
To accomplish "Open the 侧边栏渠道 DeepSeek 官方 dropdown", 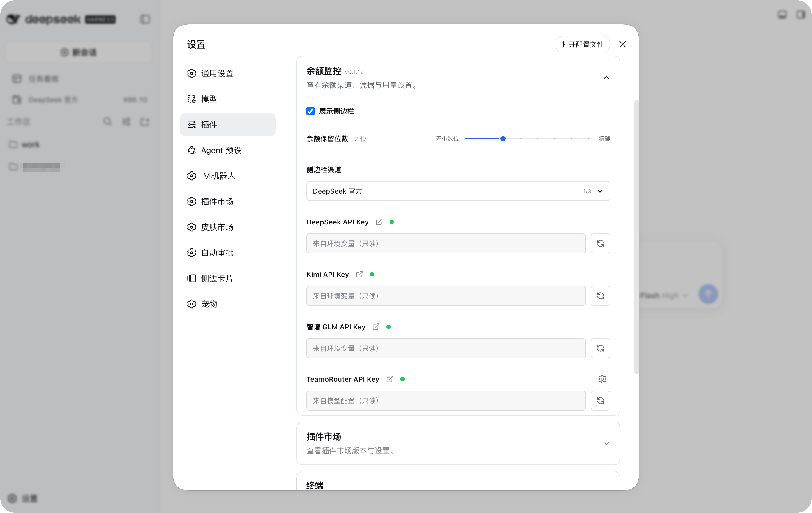I will click(458, 191).
